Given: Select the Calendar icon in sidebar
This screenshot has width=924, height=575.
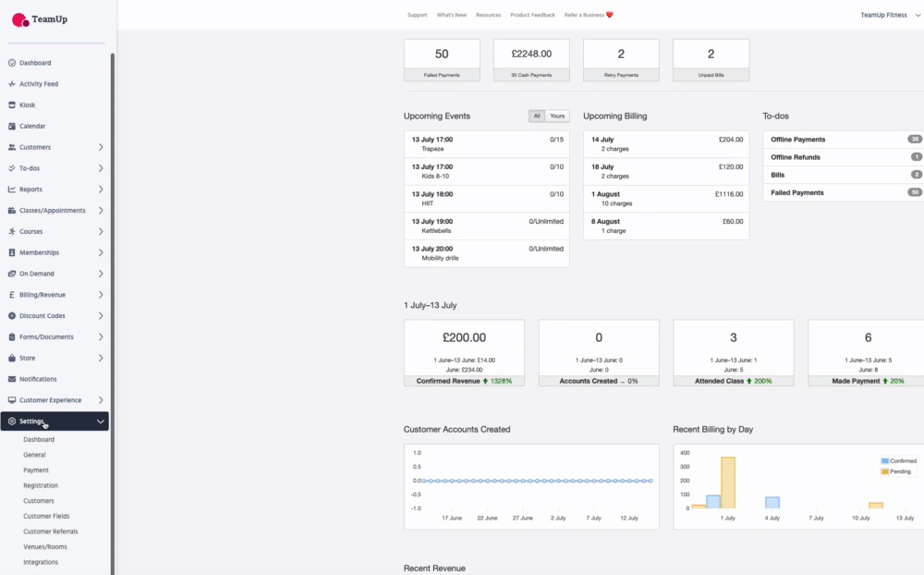Looking at the screenshot, I should 11,126.
